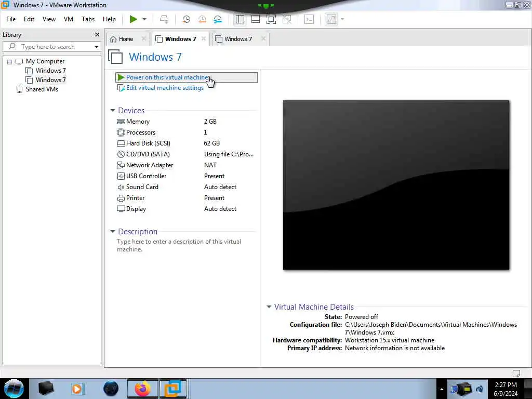This screenshot has height=399, width=532.
Task: Open the library search dropdown arrow
Action: point(96,47)
